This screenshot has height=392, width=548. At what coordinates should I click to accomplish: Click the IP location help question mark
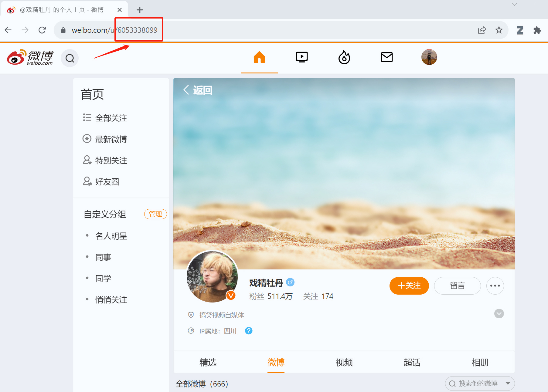click(x=249, y=331)
